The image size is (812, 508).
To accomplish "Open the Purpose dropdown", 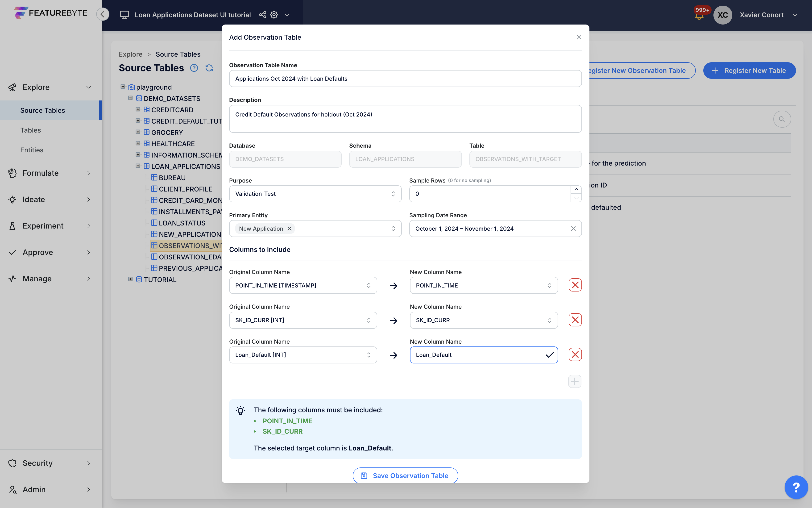I will (x=315, y=194).
